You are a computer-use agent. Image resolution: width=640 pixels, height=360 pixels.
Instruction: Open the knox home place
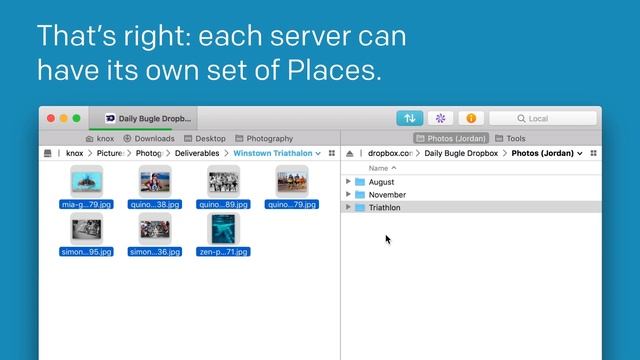[x=100, y=139]
